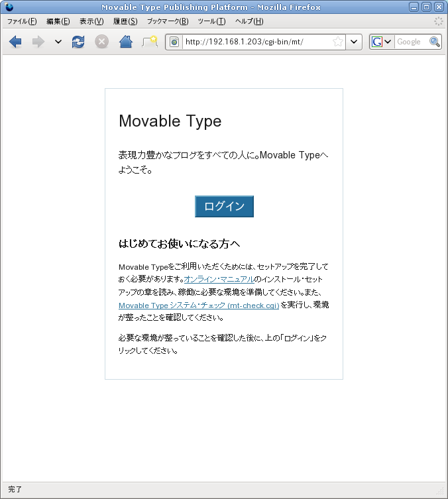Viewport: 448px width, 499px height.
Task: Click the 完了 status bar text
Action: (15, 489)
